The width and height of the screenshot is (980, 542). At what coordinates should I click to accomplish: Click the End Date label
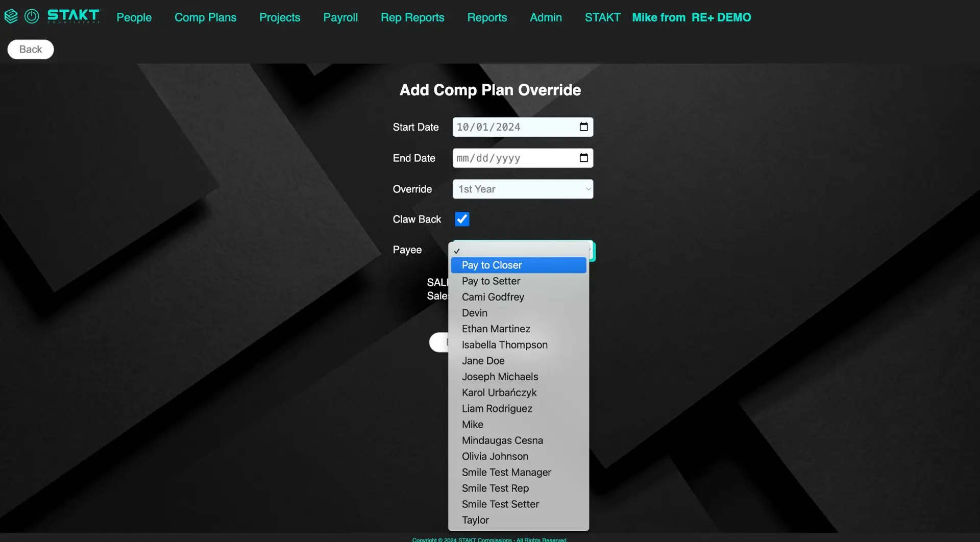pyautogui.click(x=414, y=158)
